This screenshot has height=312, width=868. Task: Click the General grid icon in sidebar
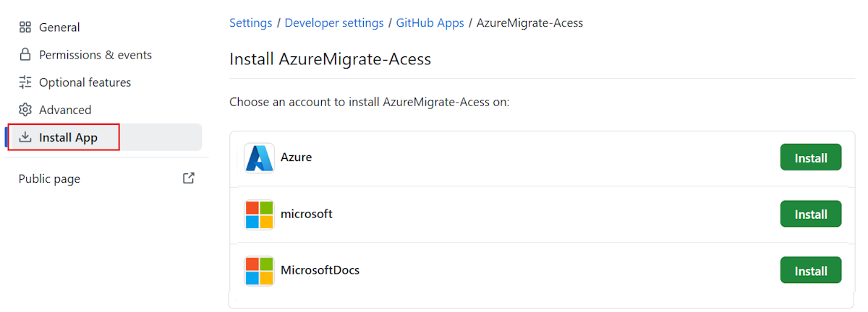[25, 27]
